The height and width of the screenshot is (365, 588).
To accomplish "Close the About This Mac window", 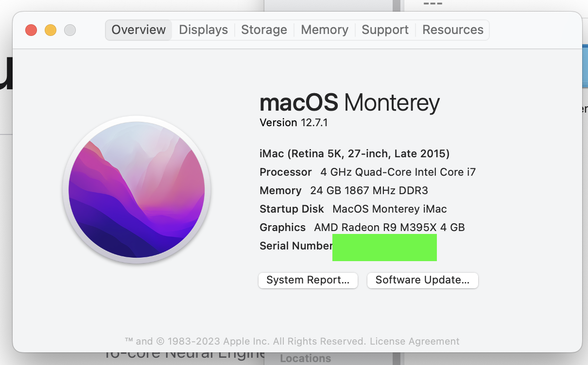I will click(31, 30).
